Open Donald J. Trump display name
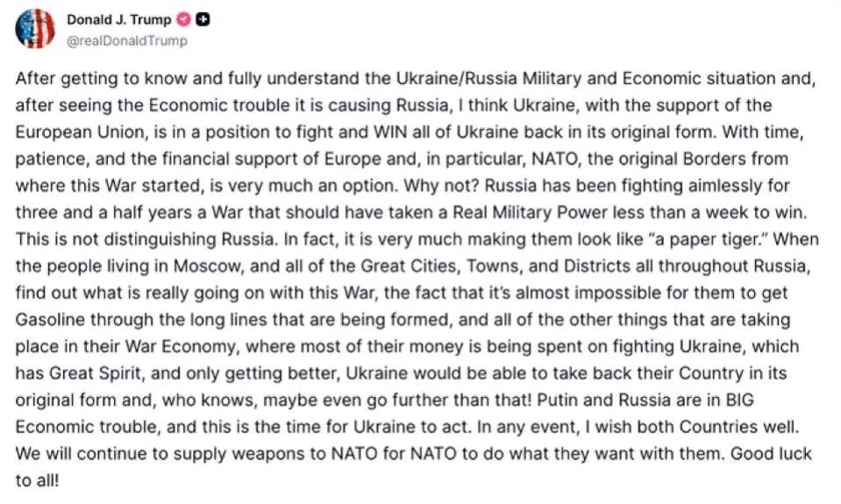The height and width of the screenshot is (504, 841). pyautogui.click(x=118, y=20)
